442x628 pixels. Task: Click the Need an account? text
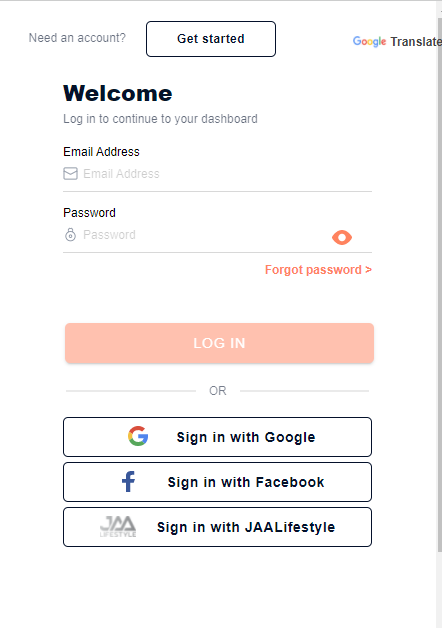pos(77,38)
